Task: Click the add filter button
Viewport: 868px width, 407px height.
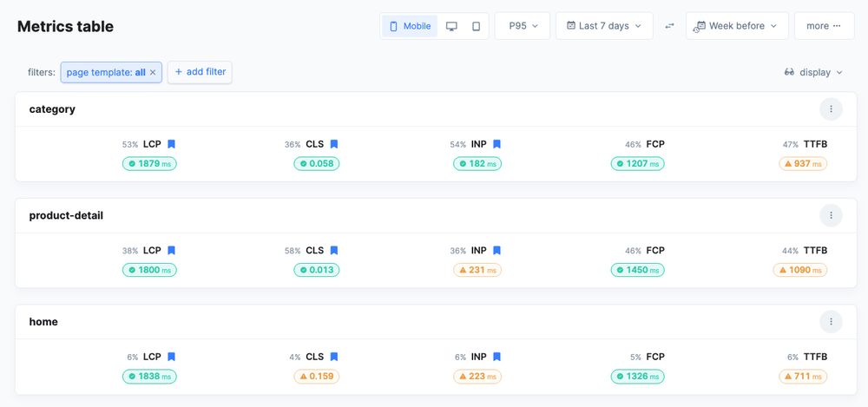Action: click(x=200, y=72)
